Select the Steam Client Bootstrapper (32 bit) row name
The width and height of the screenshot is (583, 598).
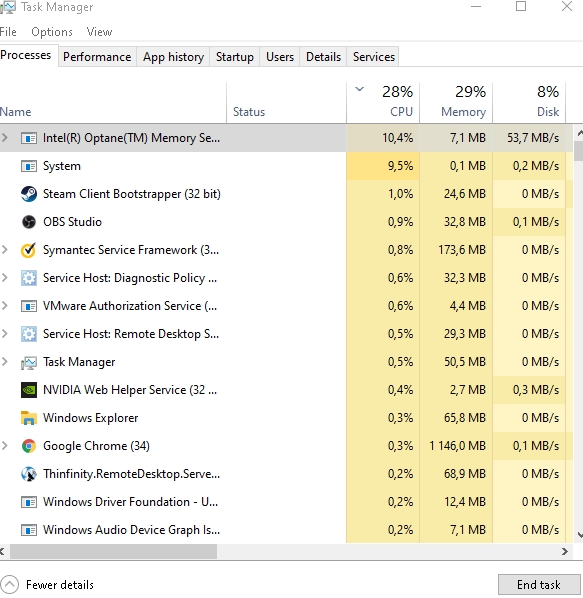132,194
